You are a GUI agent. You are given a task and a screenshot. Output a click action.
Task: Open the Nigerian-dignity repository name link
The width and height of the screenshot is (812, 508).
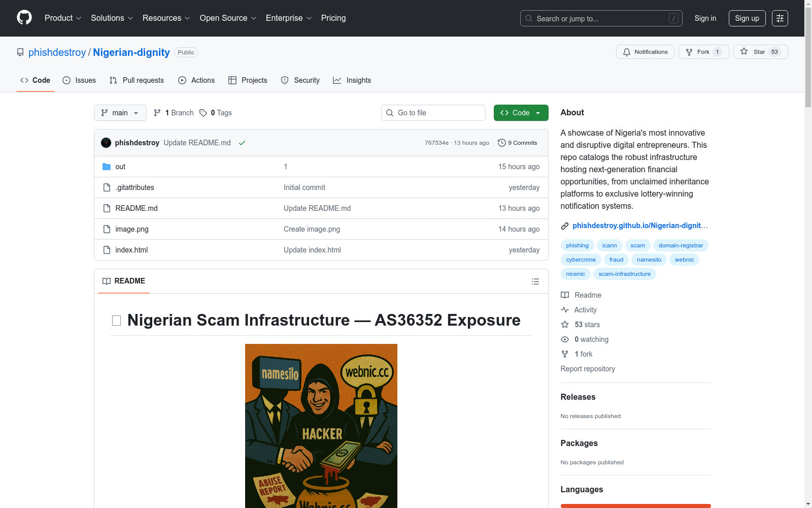[x=131, y=52]
